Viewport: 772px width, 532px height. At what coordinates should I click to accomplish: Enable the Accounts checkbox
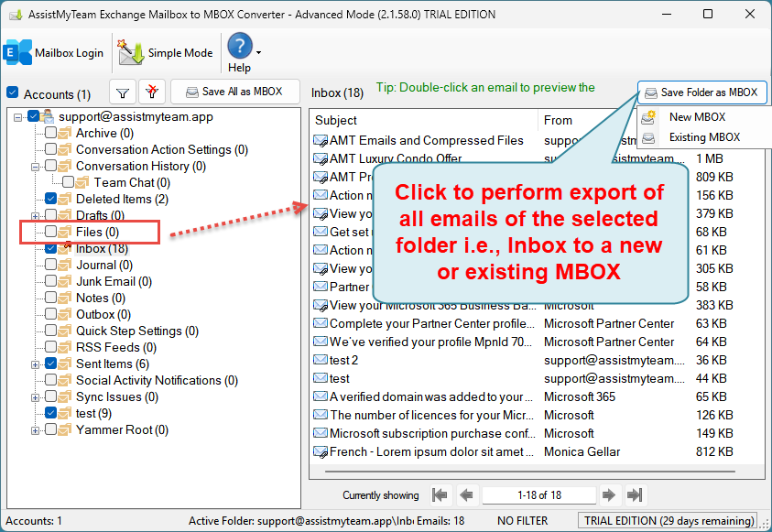12,92
